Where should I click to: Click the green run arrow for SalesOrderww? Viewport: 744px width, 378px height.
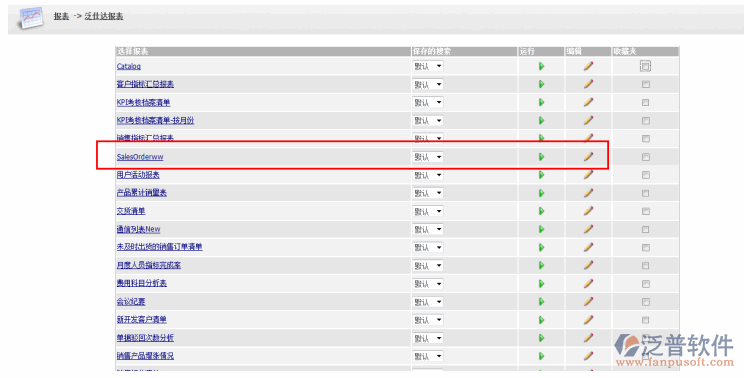click(x=541, y=157)
